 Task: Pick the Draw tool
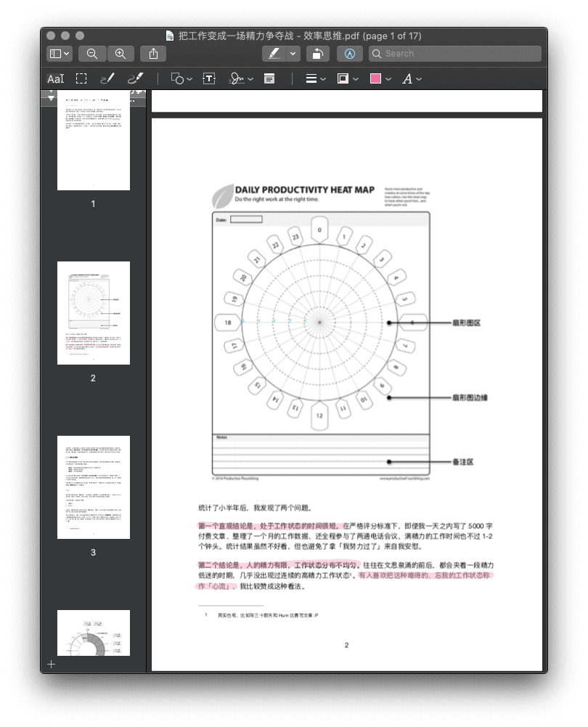pos(135,79)
